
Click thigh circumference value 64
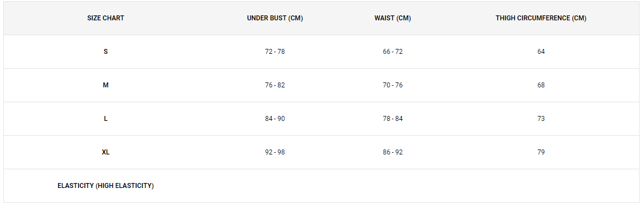point(541,52)
